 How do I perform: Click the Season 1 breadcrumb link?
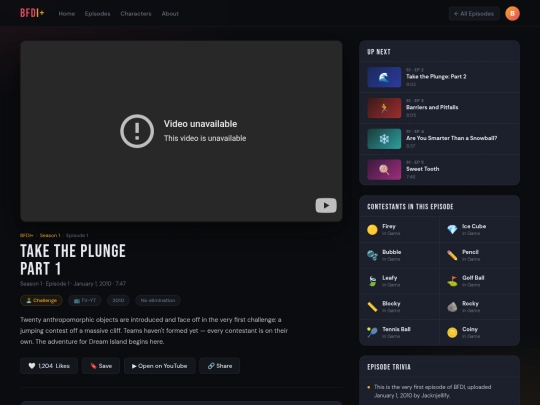[50, 235]
